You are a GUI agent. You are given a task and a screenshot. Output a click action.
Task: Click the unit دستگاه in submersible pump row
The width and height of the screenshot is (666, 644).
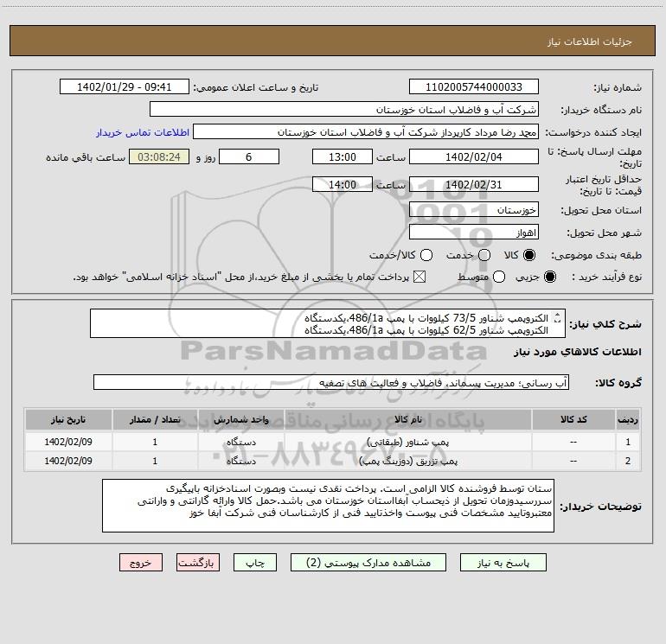pos(240,442)
